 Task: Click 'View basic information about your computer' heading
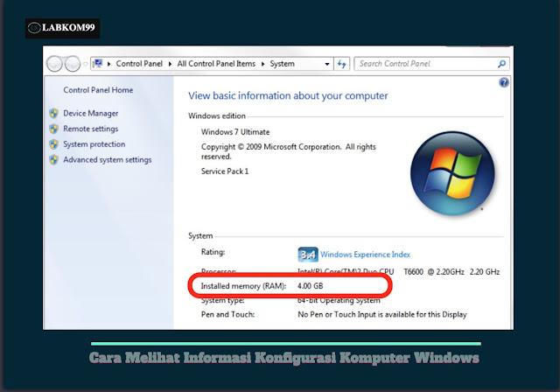pos(288,95)
